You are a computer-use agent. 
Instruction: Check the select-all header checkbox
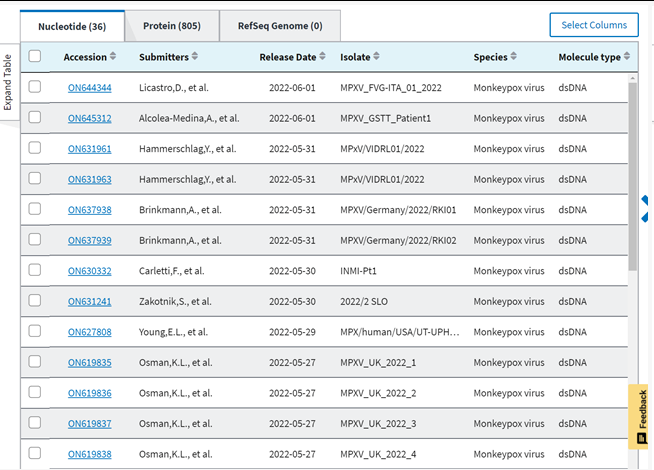[x=35, y=56]
